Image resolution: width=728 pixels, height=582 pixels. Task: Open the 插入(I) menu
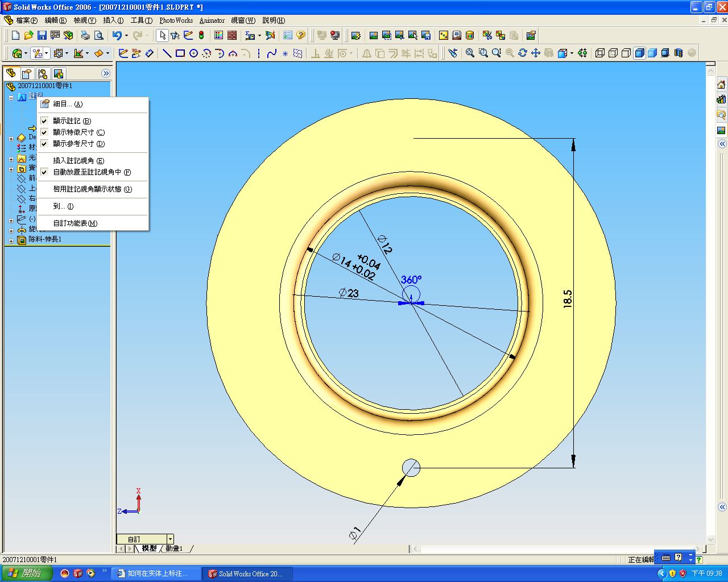click(x=113, y=20)
